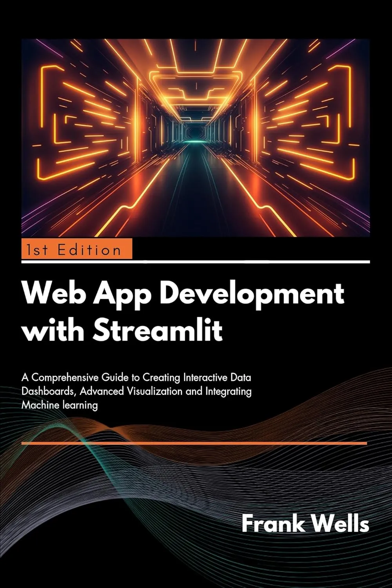
Task: Click the neon corridor cover illustration
Action: tap(196, 138)
